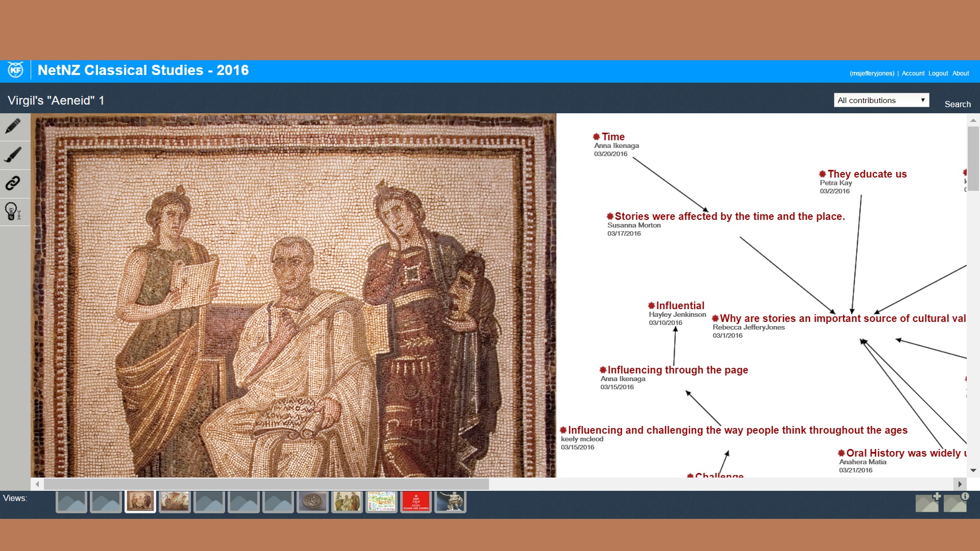Click author name 'Petra Kay'
This screenshot has width=980, height=551.
point(836,183)
